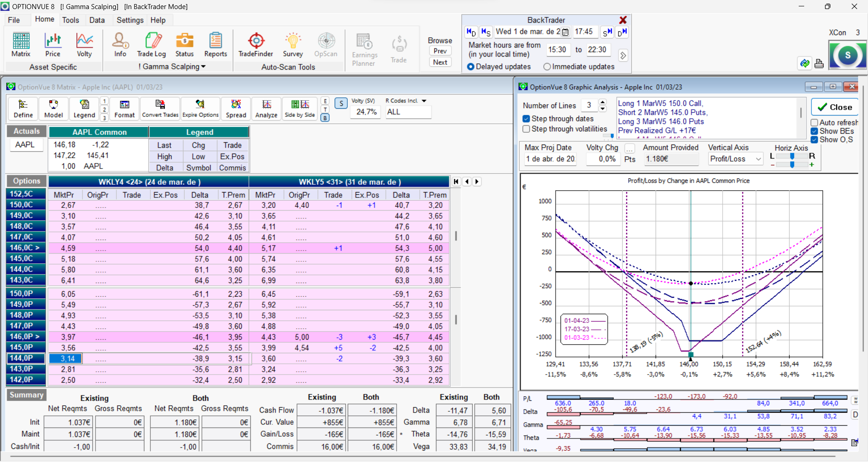
Task: Toggle Show O,S checkbox
Action: click(814, 140)
